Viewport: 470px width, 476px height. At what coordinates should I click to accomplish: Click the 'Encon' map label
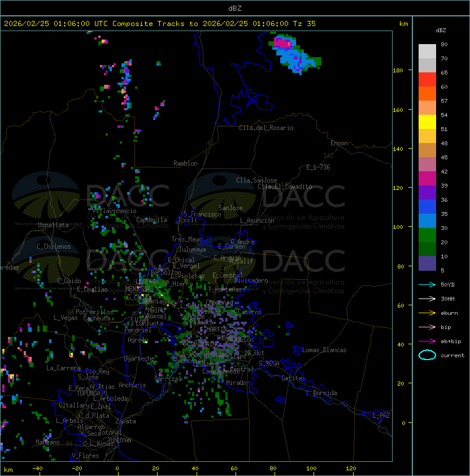(339, 143)
